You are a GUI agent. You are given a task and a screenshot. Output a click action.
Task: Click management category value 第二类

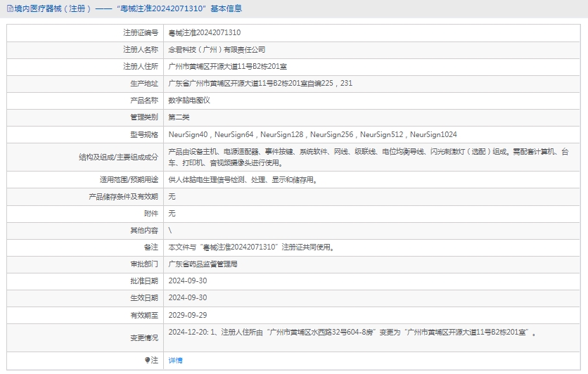(179, 117)
